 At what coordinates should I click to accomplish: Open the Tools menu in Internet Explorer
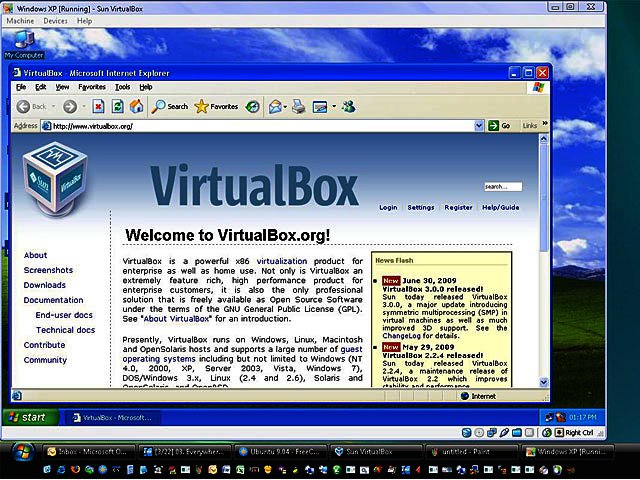tap(122, 87)
